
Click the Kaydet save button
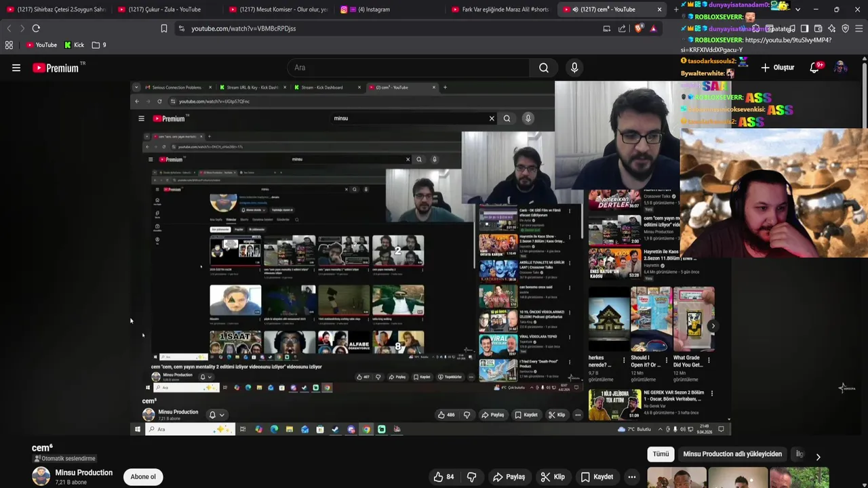[597, 476]
